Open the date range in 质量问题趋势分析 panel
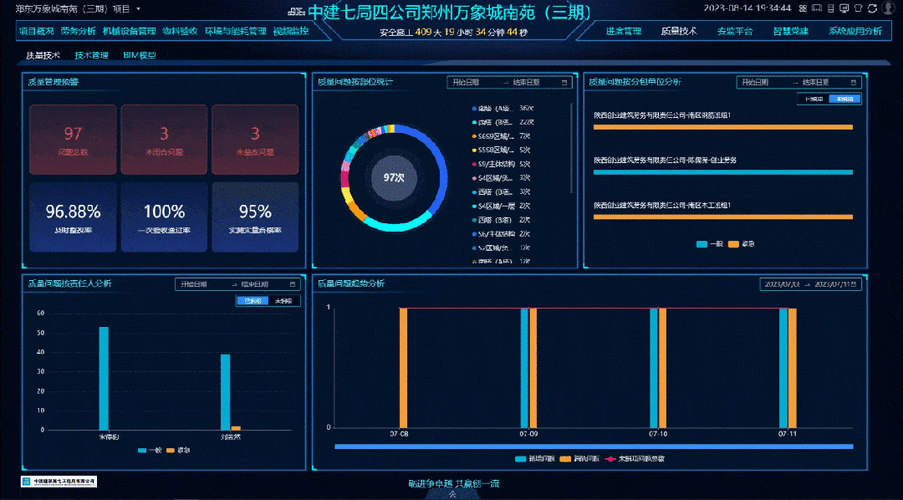Screen dimensions: 903x500 click(x=811, y=285)
